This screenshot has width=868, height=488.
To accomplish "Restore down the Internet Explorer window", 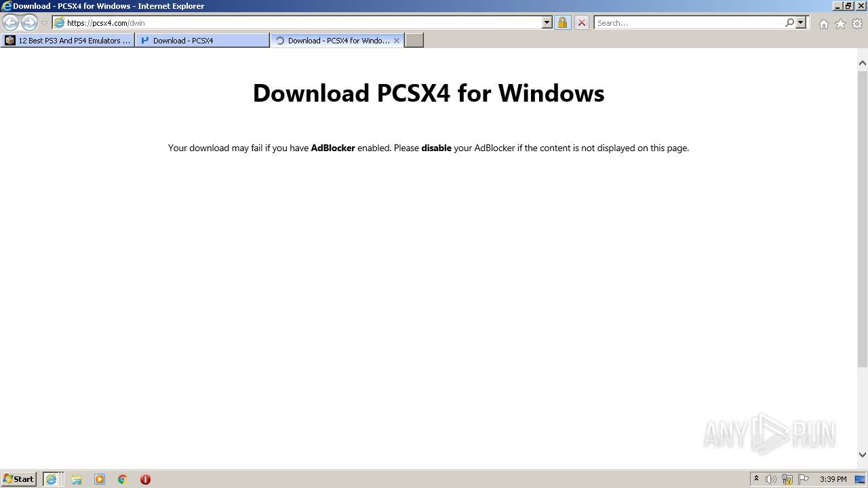I will click(848, 6).
